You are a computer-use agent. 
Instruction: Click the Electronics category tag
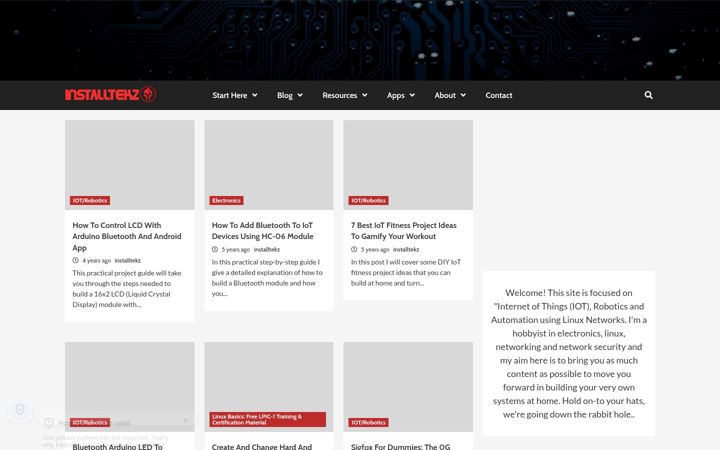[x=226, y=200]
